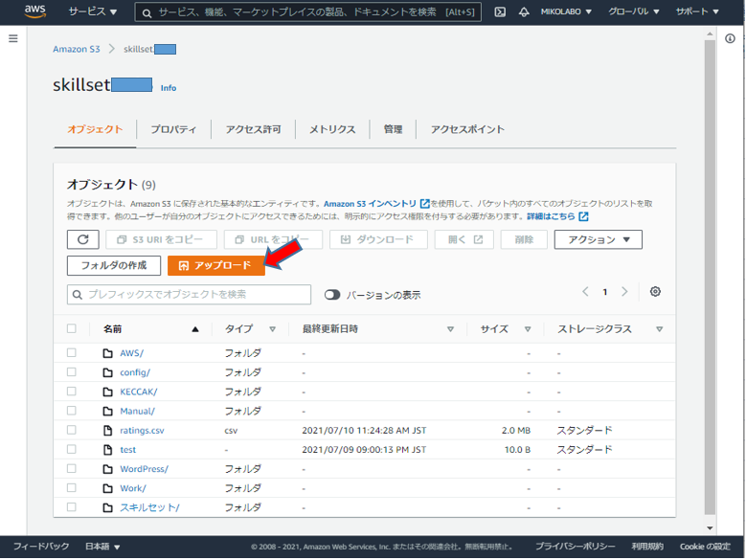Click folder icon of config/ row
This screenshot has height=560, width=746.
pyautogui.click(x=108, y=372)
